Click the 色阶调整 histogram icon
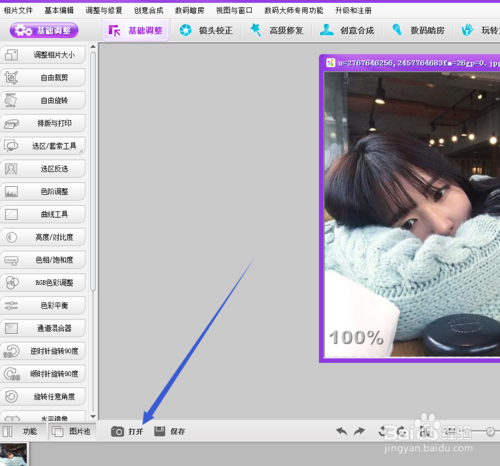 click(x=11, y=192)
